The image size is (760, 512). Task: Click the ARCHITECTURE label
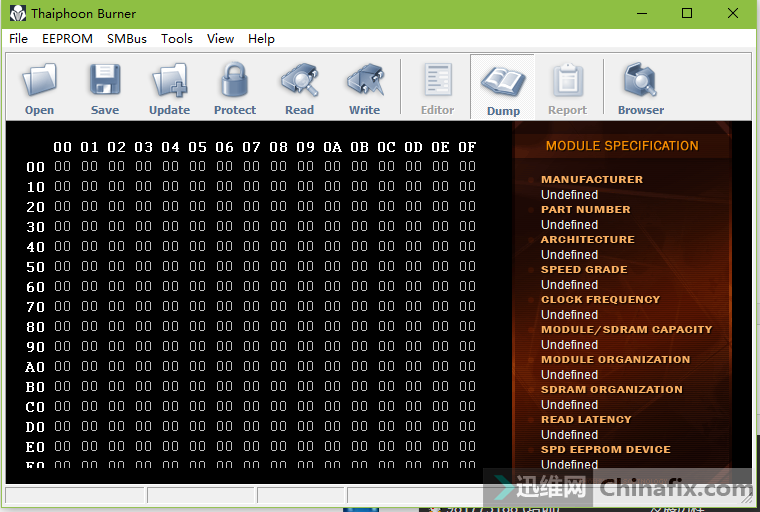587,240
